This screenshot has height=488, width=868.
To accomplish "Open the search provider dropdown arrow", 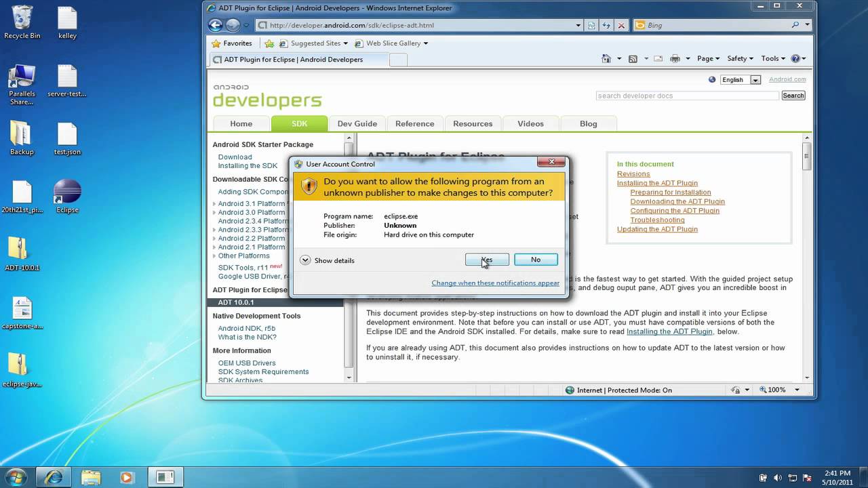I will pos(807,25).
